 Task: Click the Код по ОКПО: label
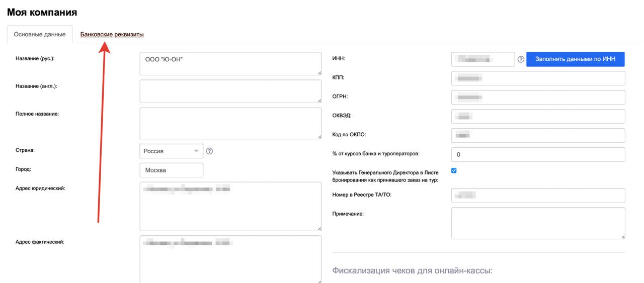point(350,134)
